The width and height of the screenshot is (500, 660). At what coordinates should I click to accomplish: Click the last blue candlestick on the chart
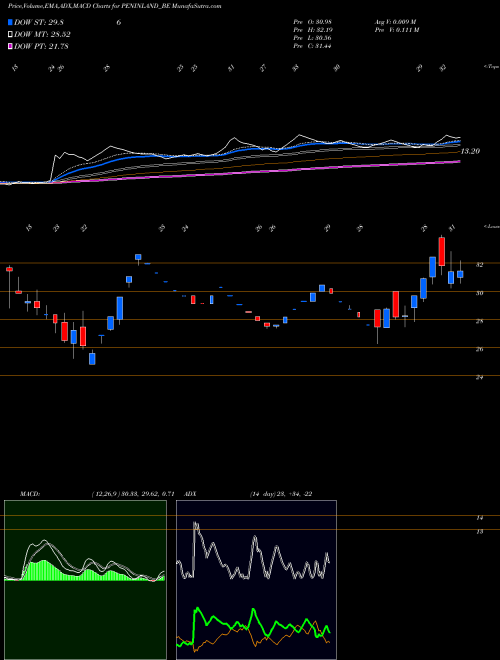pyautogui.click(x=460, y=274)
